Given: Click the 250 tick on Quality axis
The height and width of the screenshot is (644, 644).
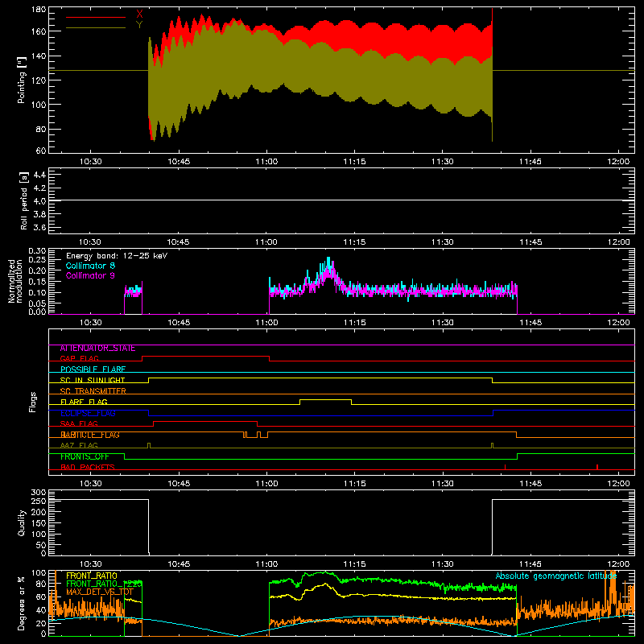Looking at the screenshot, I should pos(39,501).
